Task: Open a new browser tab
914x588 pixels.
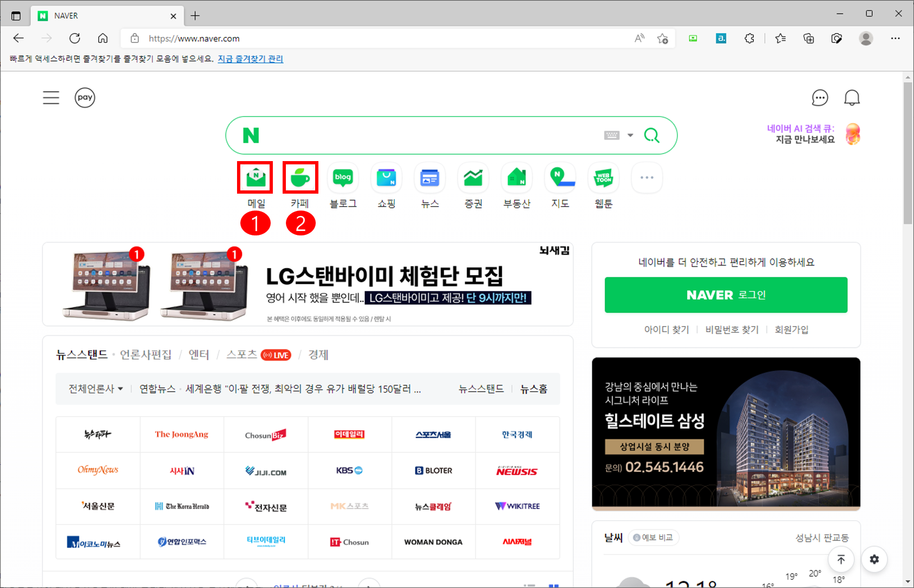Action: [x=195, y=16]
